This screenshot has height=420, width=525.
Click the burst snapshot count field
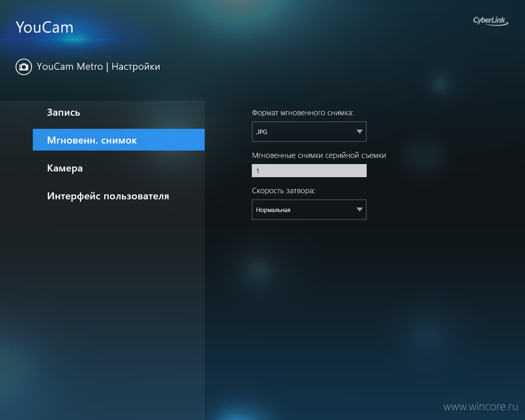(x=309, y=171)
